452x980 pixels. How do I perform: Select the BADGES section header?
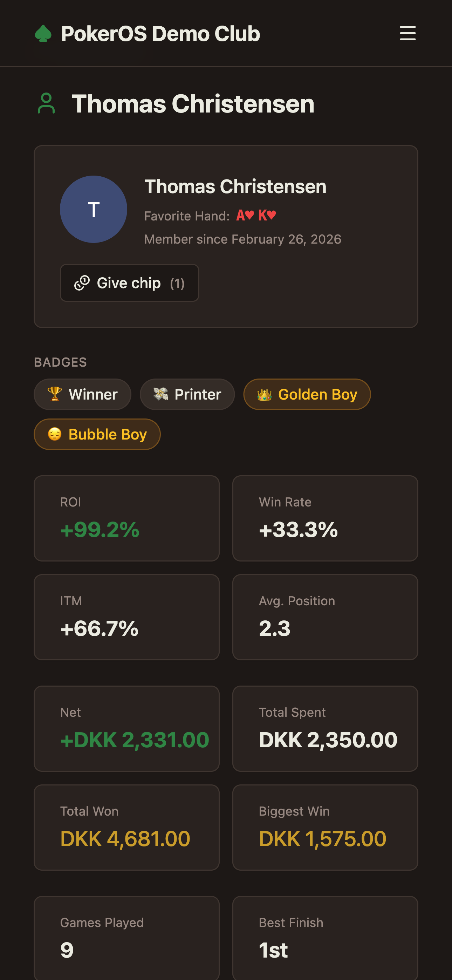pos(60,362)
